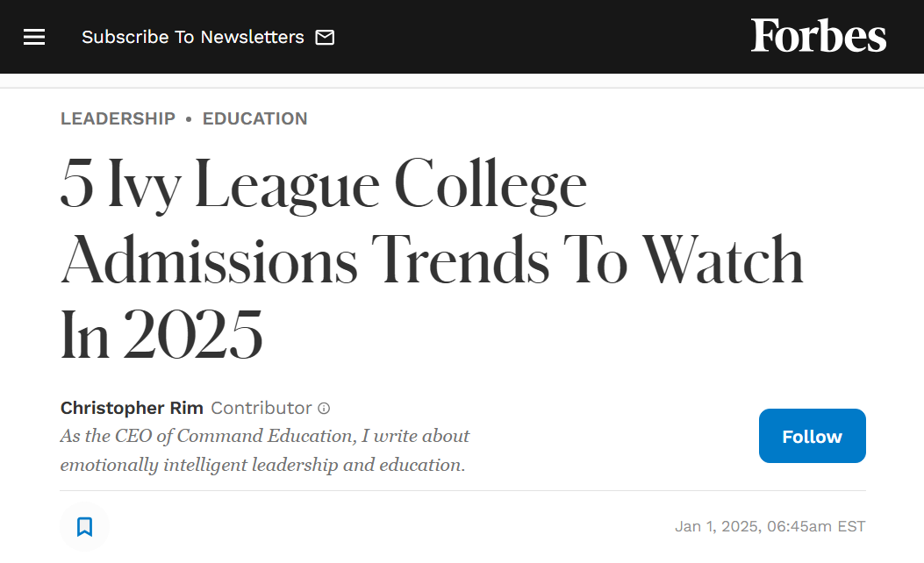Viewport: 924px width, 563px height.
Task: Open Christopher Rim's author profile
Action: 132,408
